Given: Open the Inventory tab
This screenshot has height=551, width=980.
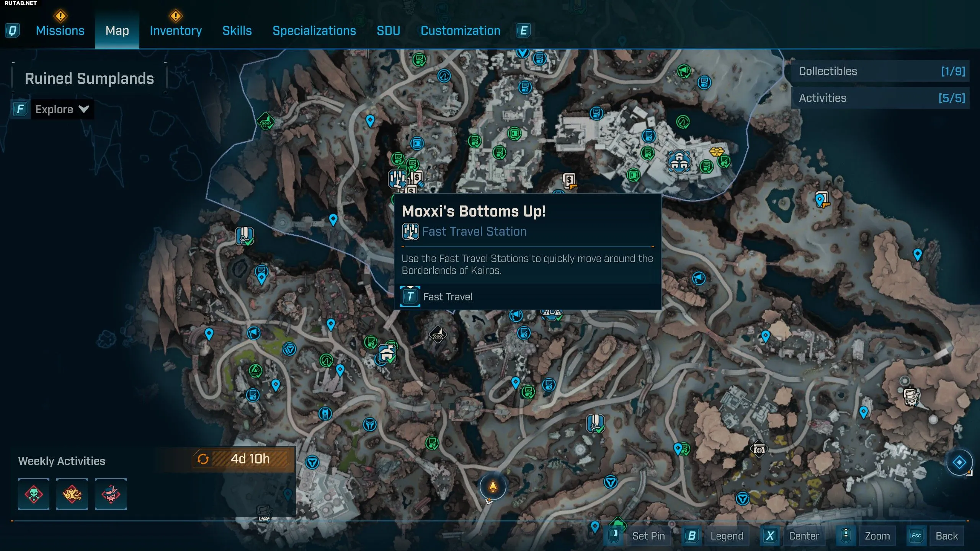Looking at the screenshot, I should 176,31.
